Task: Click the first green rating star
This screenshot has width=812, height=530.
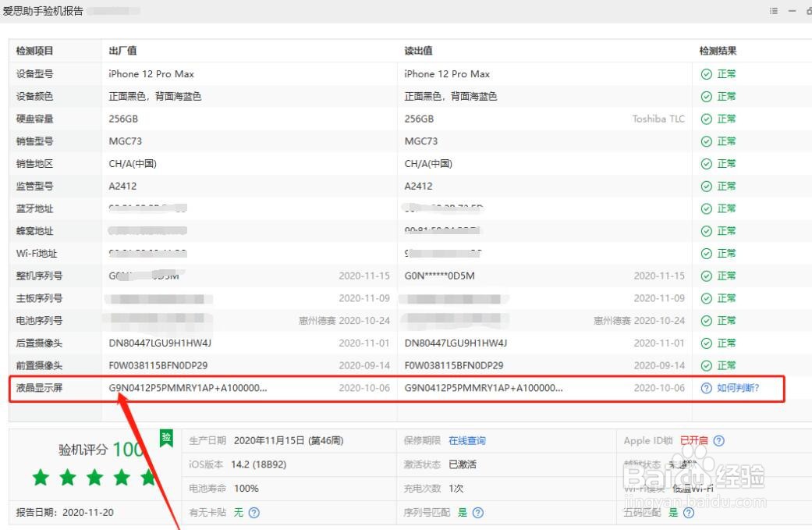Action: [41, 477]
